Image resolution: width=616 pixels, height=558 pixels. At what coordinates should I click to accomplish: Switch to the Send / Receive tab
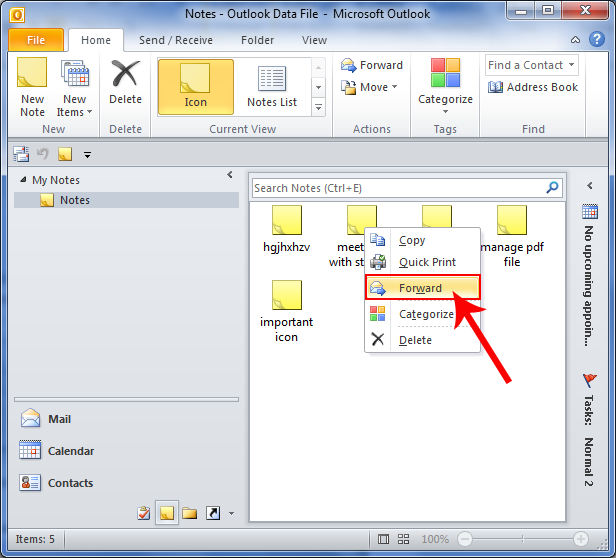click(176, 40)
